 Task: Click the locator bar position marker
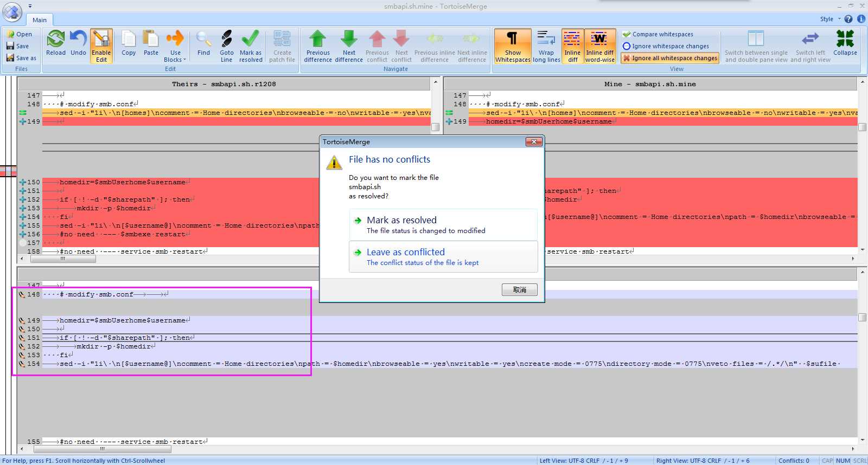8,171
